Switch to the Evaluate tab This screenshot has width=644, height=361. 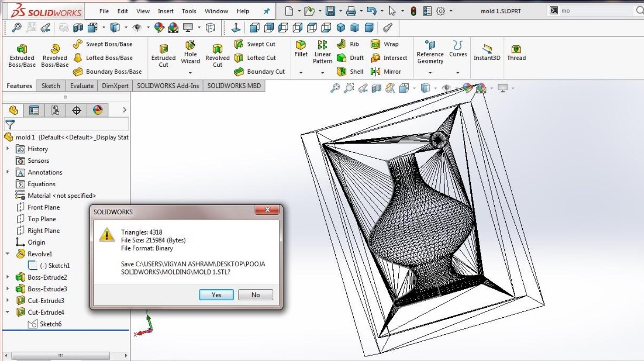(x=82, y=86)
